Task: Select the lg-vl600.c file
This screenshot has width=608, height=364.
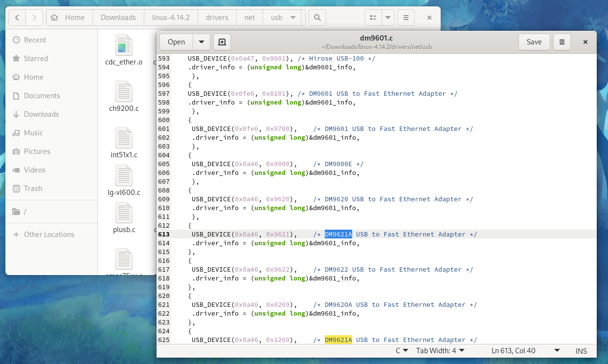Action: (x=124, y=181)
